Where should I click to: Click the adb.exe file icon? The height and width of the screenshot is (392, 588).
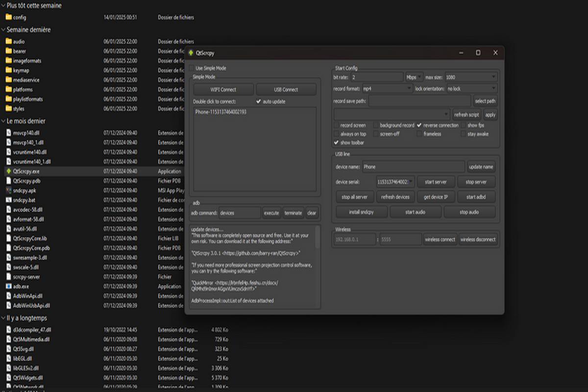8,286
